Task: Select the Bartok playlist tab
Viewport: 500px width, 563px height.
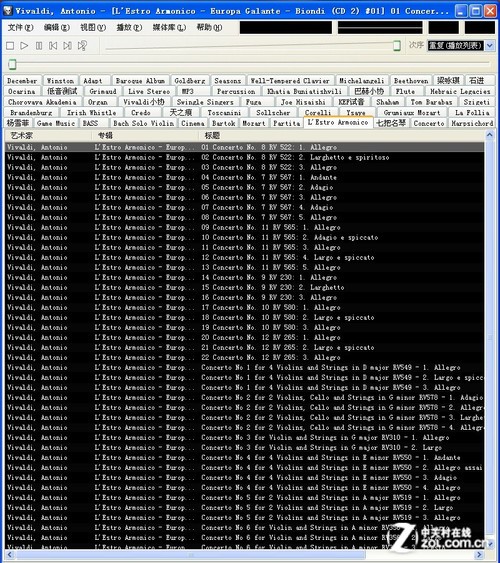Action: [x=224, y=123]
